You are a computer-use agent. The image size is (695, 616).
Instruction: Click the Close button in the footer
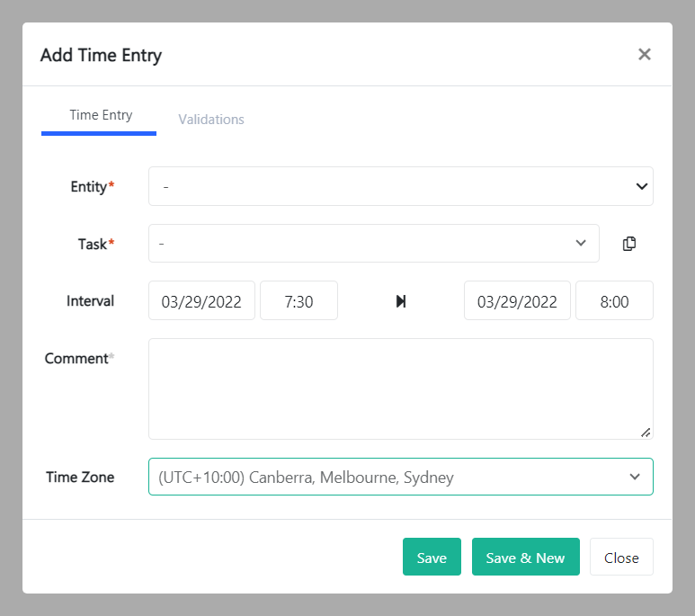621,558
